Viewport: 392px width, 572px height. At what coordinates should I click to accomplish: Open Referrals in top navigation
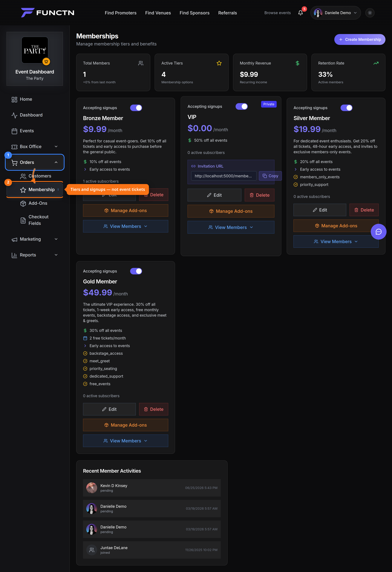(x=227, y=13)
